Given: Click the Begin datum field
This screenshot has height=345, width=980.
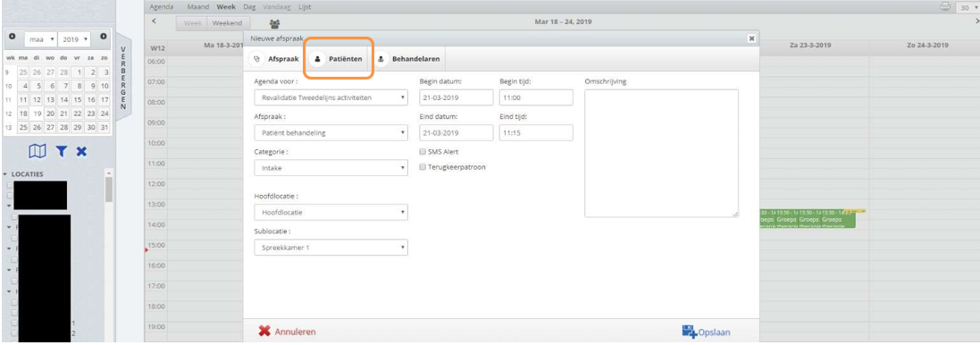Looking at the screenshot, I should tap(456, 97).
